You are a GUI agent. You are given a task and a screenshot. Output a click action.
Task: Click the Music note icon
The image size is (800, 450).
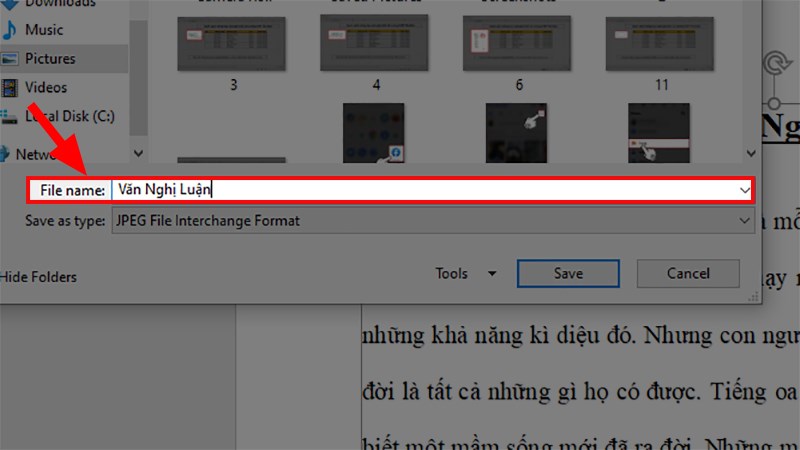pyautogui.click(x=9, y=30)
